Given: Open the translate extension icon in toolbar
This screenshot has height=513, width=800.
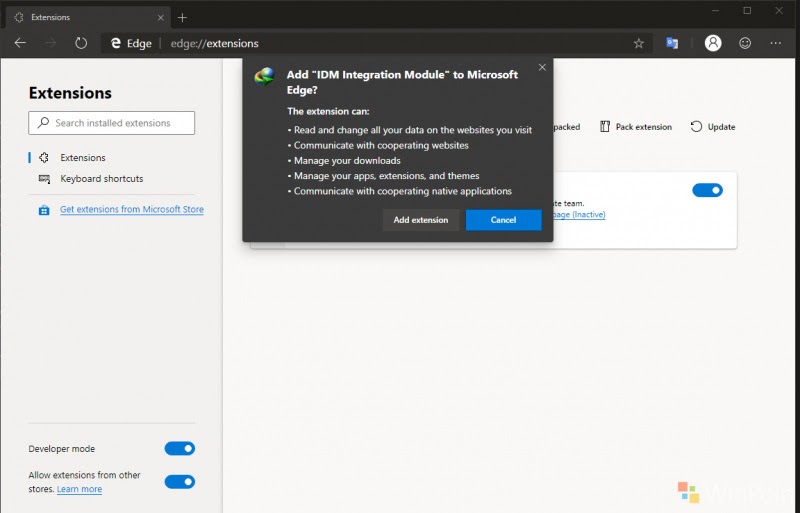Looking at the screenshot, I should pos(672,43).
